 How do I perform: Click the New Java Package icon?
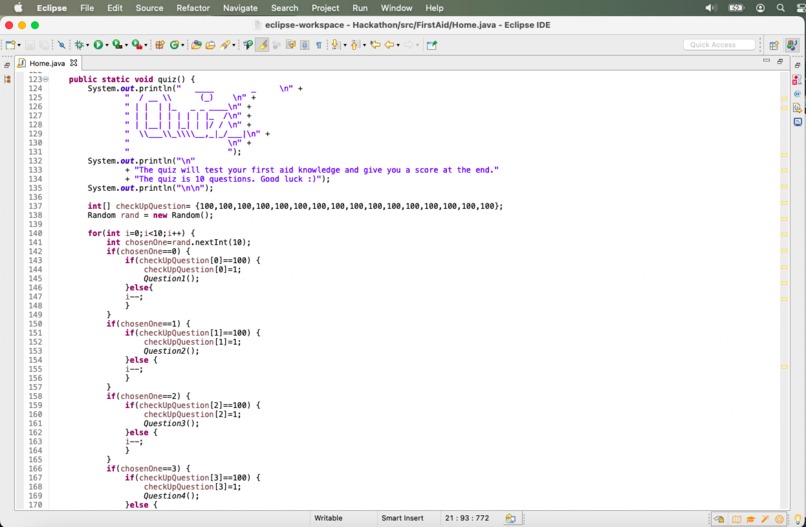(x=160, y=45)
